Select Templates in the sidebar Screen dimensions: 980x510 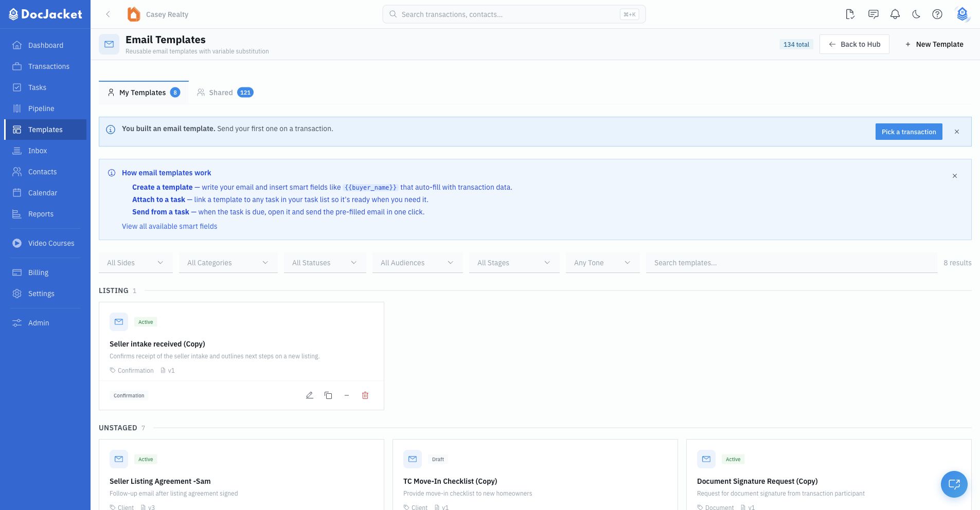click(x=45, y=130)
